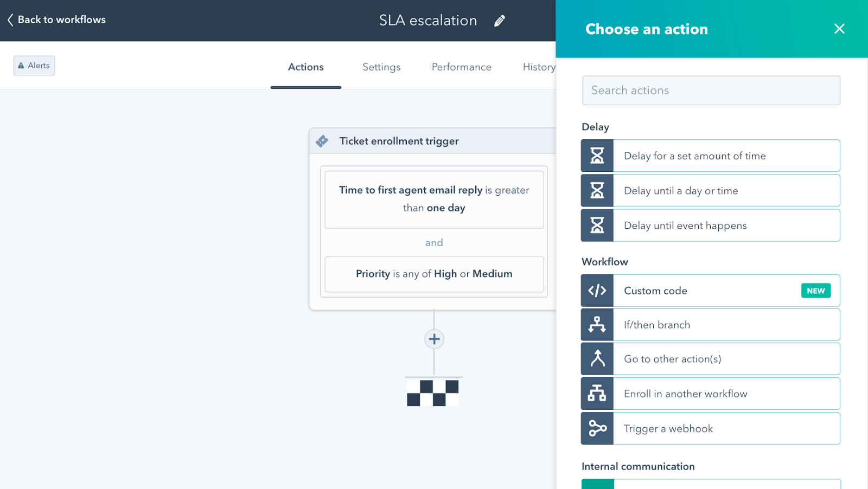Select the Go to other action(s) icon
The height and width of the screenshot is (489, 868).
[x=597, y=358]
